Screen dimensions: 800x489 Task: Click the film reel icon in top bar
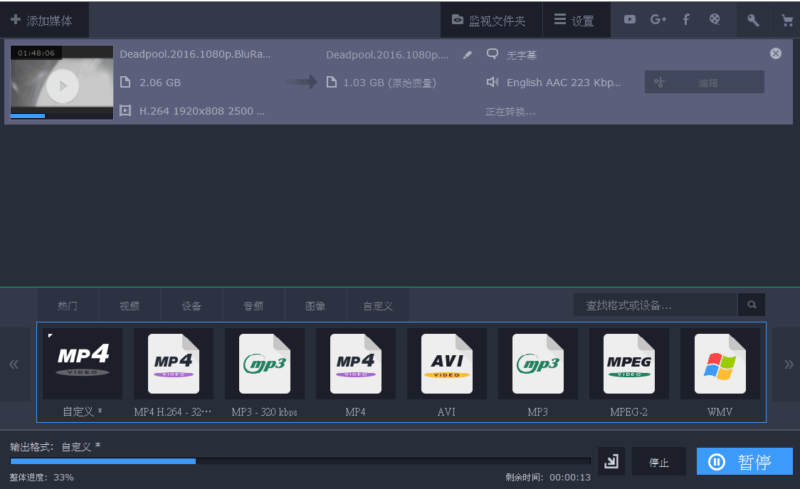click(x=714, y=19)
